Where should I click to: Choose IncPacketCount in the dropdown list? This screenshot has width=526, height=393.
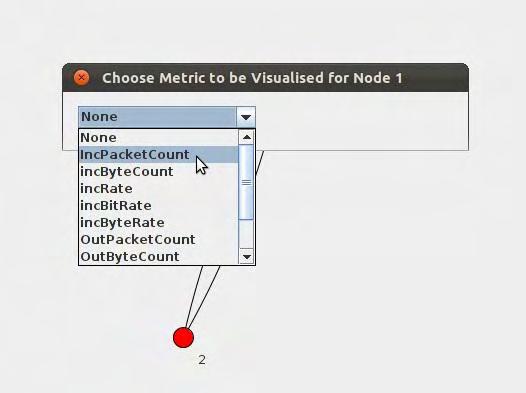[158, 155]
